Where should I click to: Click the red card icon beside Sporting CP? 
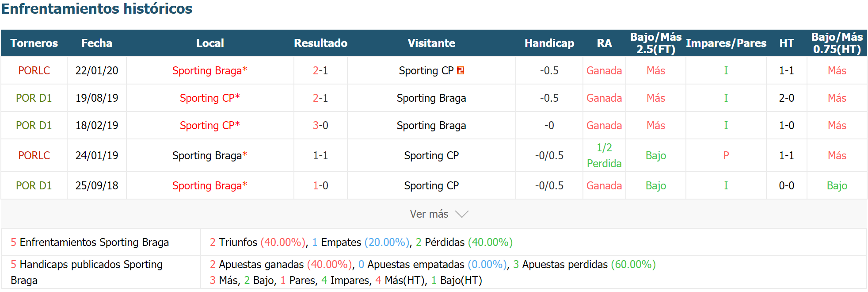(x=461, y=70)
